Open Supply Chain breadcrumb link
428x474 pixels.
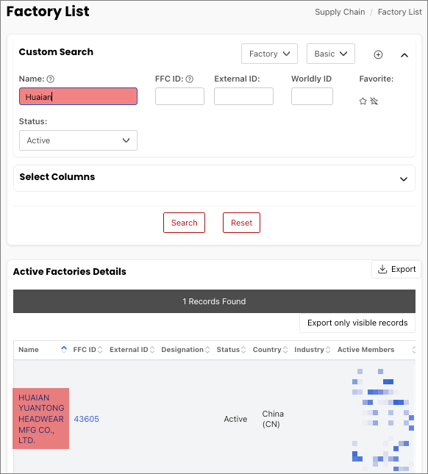pos(340,12)
